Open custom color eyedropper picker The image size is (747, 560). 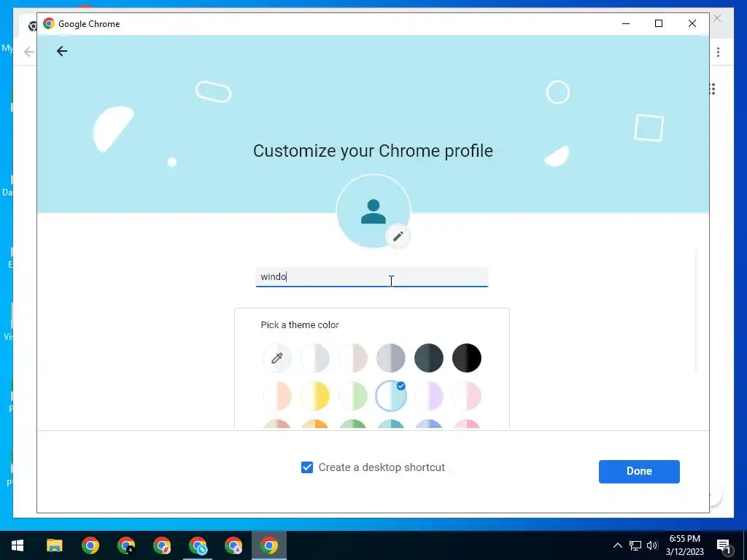click(276, 357)
